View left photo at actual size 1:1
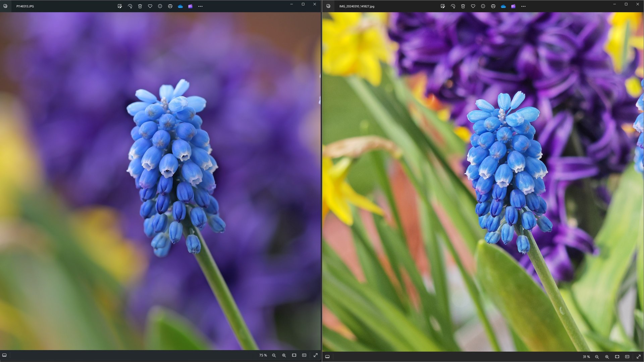 [304, 355]
